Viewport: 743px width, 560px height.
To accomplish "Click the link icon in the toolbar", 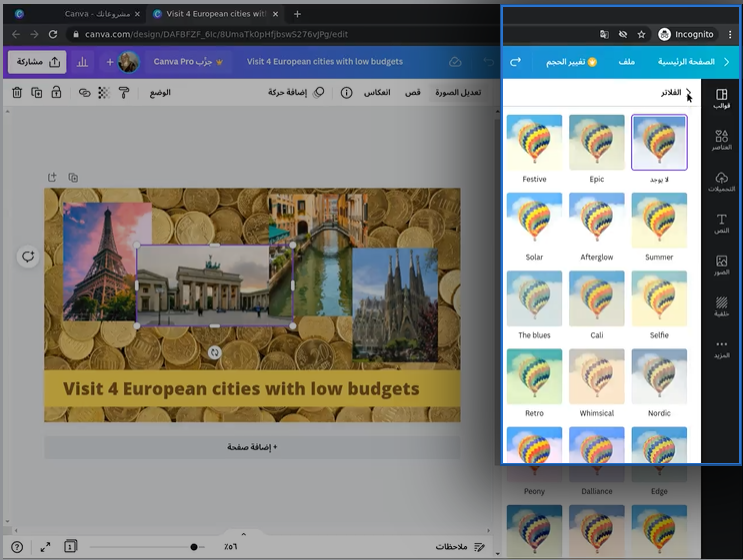I will click(x=84, y=93).
